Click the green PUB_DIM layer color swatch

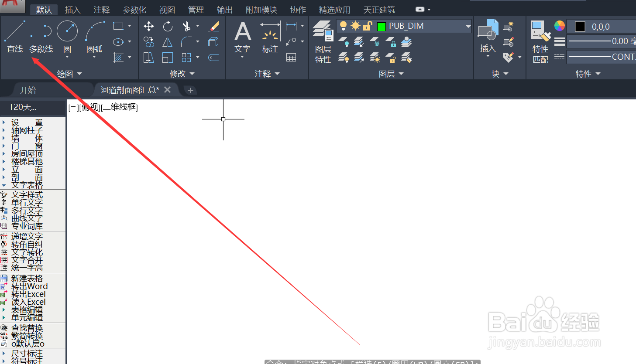[381, 27]
